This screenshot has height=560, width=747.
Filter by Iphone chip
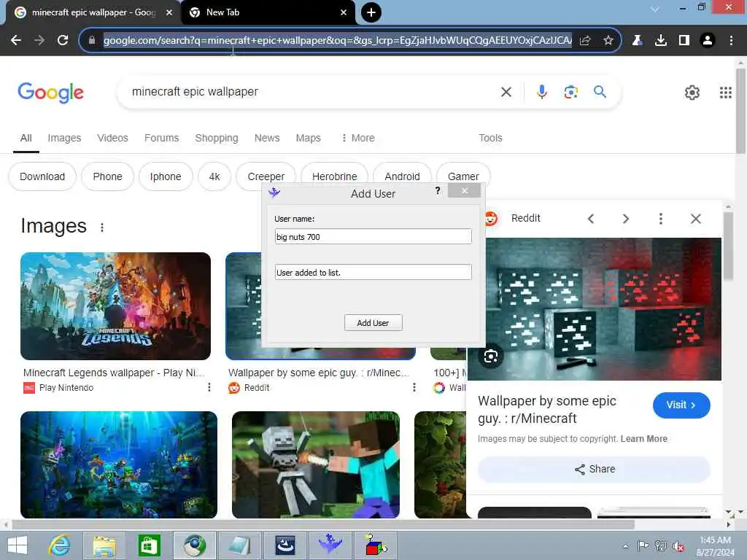[166, 176]
